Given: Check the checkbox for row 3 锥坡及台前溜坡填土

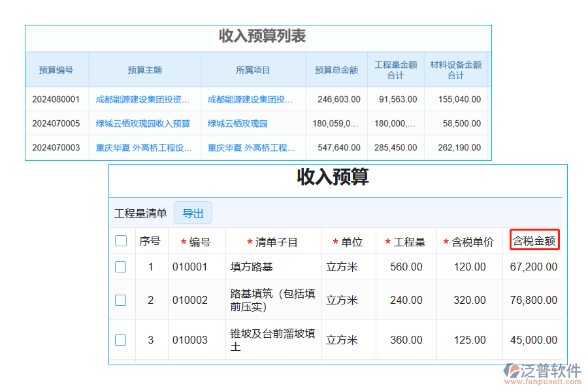Looking at the screenshot, I should coord(121,340).
